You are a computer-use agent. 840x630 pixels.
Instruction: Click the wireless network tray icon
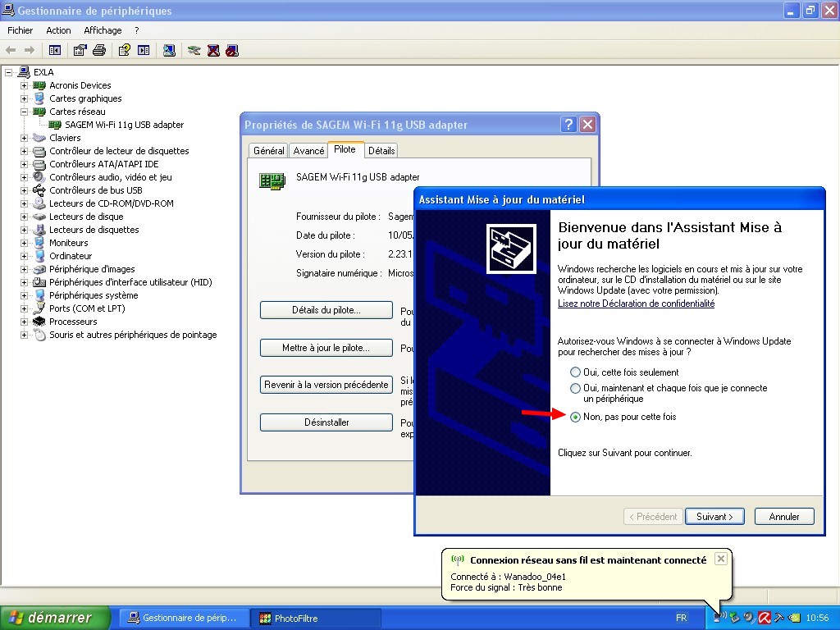tap(719, 618)
